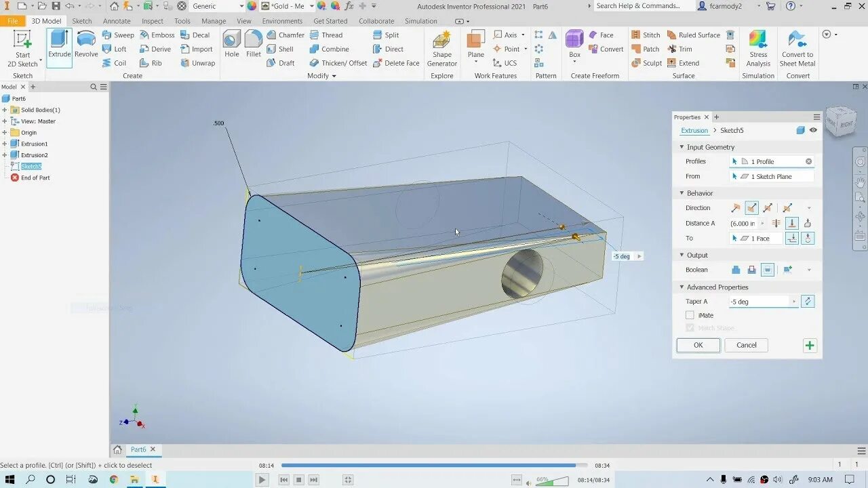Click the Extrusion breadcrumb link
868x488 pixels.
click(x=694, y=130)
